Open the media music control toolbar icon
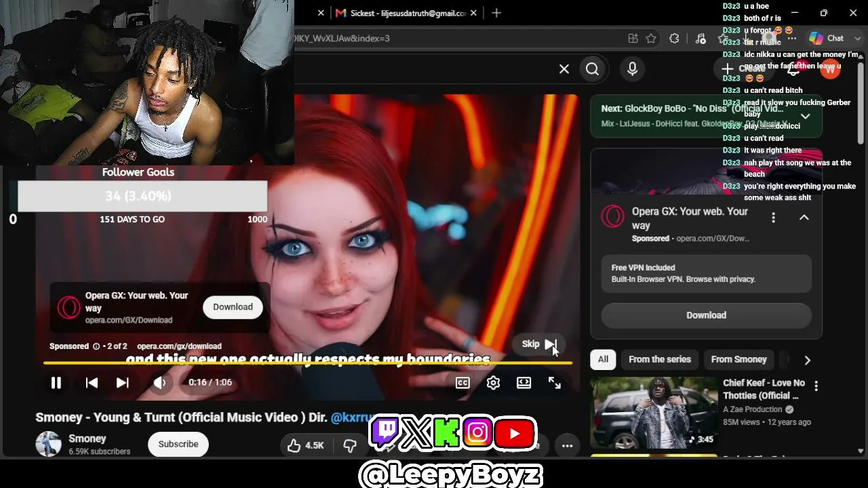Screen dimensions: 868x488 click(x=701, y=39)
